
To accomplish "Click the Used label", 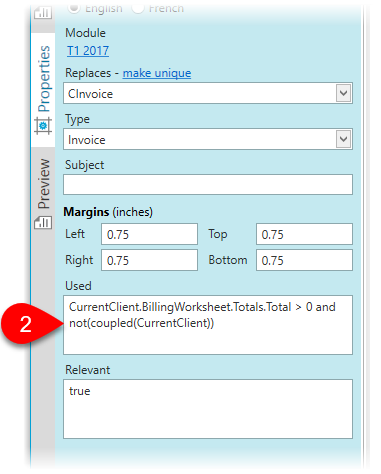I will (78, 286).
